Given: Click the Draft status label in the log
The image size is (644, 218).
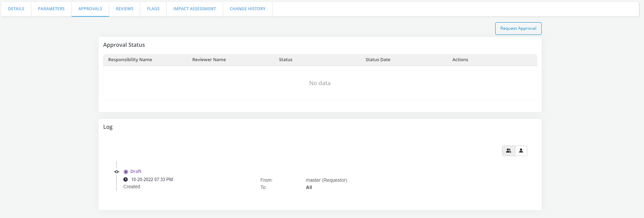Looking at the screenshot, I should point(136,172).
